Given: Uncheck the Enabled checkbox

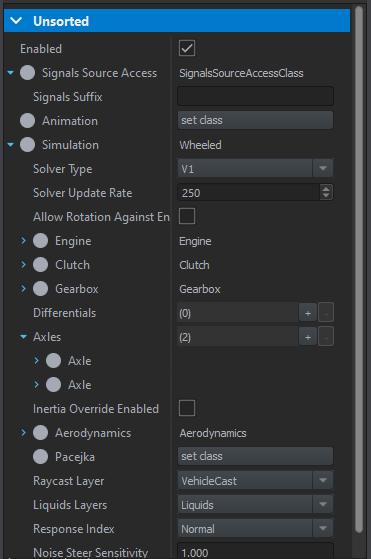Looking at the screenshot, I should (x=187, y=48).
